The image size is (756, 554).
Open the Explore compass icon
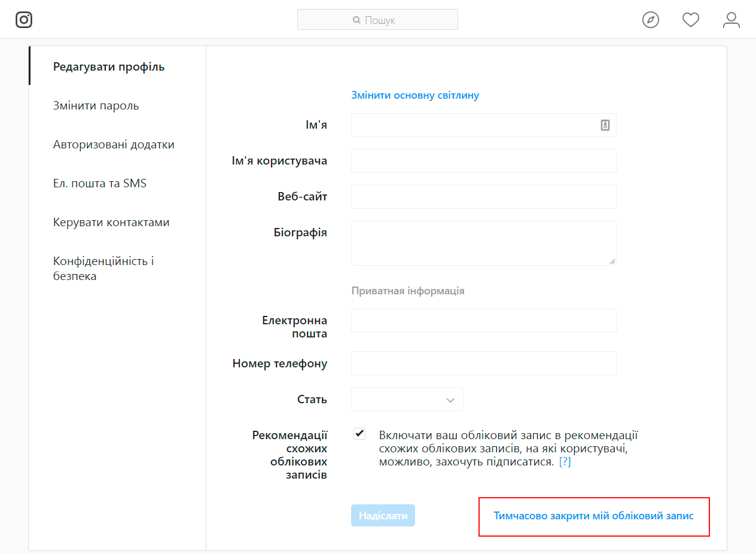(651, 20)
